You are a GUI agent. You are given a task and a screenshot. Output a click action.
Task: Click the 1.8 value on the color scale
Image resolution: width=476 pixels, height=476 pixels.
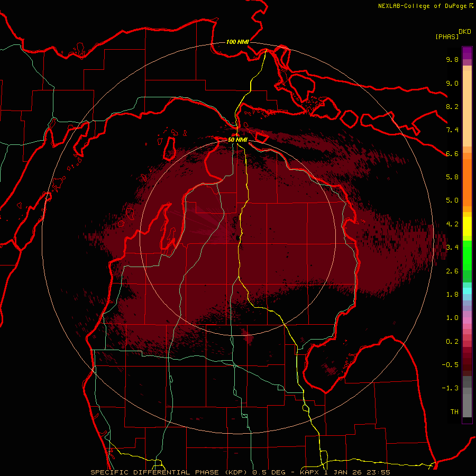452,295
